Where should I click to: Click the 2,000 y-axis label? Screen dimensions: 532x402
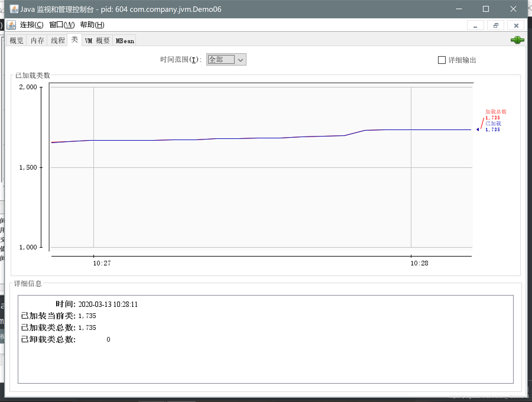tap(28, 87)
